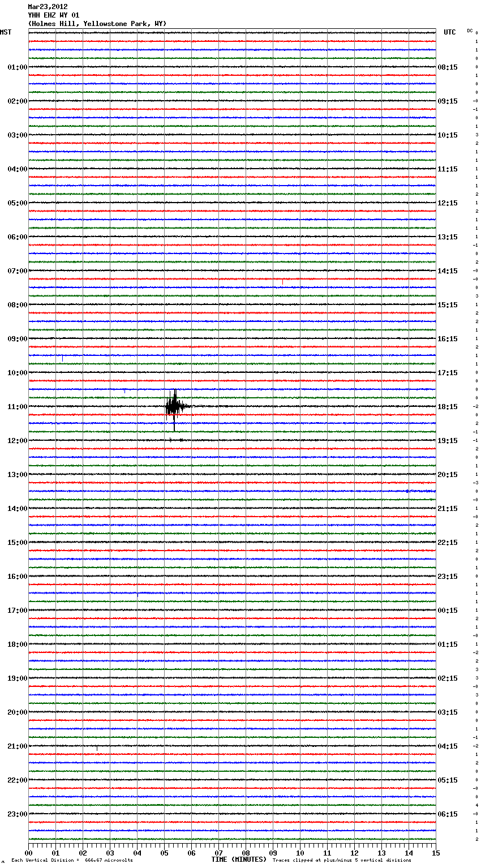
Task: Select the 20:00 MST time label
Action: pos(18,712)
